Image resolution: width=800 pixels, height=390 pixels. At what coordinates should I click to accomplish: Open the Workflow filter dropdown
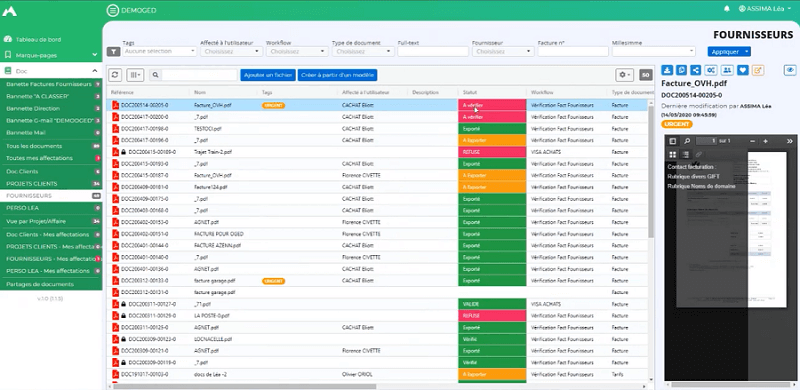point(297,52)
